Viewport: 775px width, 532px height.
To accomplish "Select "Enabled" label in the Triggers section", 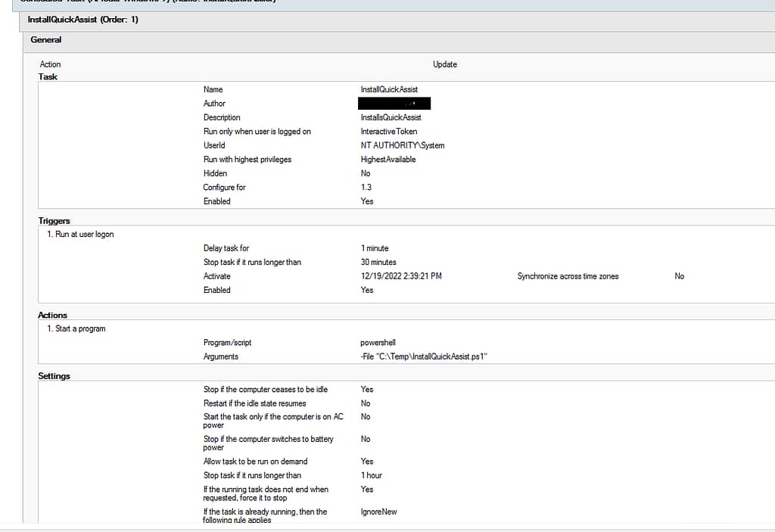I will click(x=217, y=291).
